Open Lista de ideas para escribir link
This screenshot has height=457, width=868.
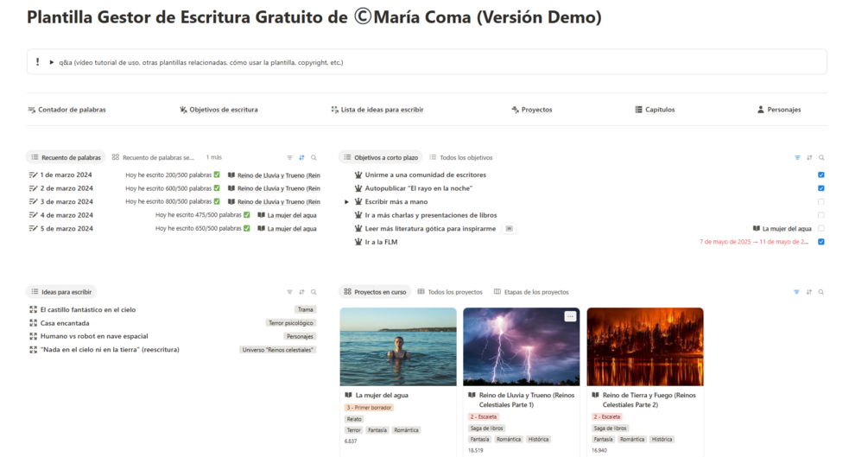tap(377, 110)
